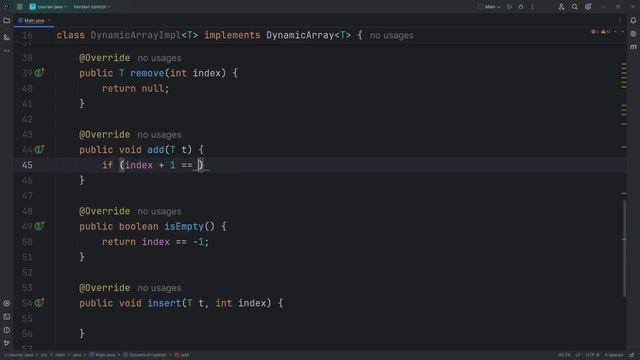Debug the Main configuration
Screen dimensions: 640x360
click(521, 7)
